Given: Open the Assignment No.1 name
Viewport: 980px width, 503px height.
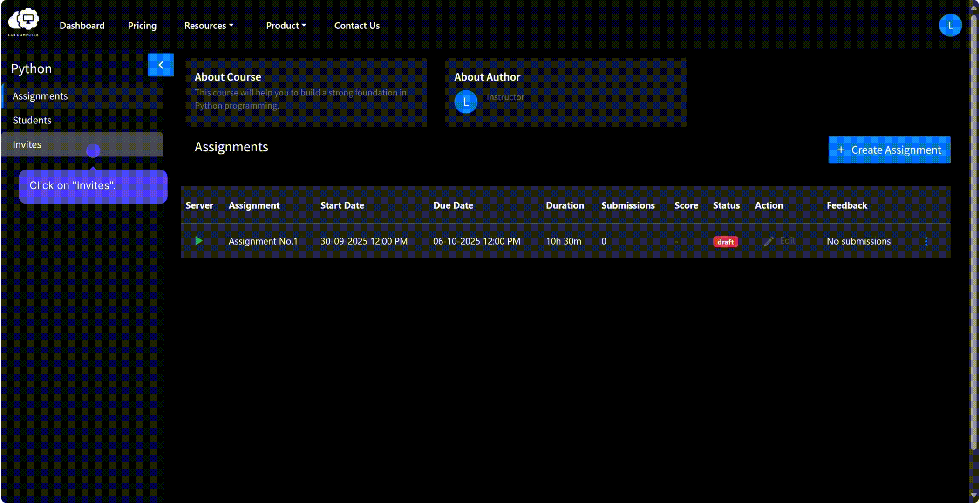Looking at the screenshot, I should point(263,241).
